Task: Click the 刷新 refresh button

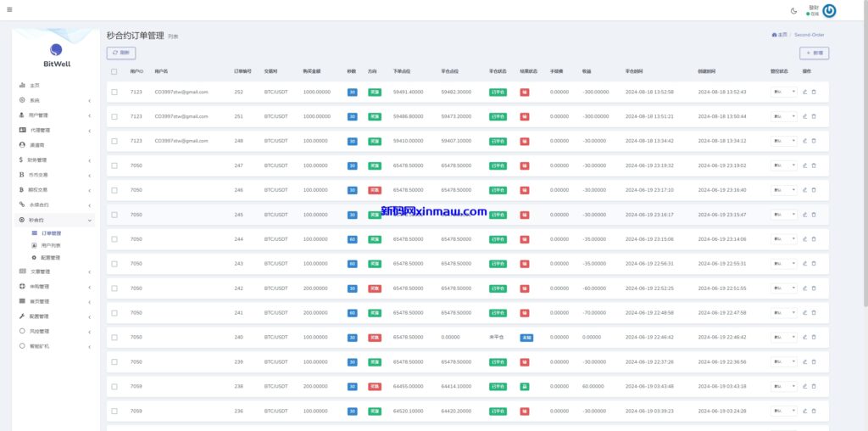Action: click(x=120, y=53)
